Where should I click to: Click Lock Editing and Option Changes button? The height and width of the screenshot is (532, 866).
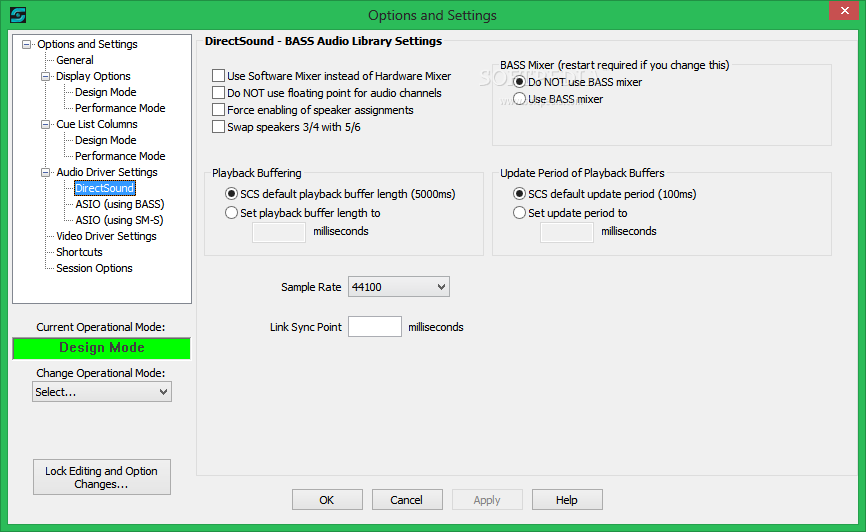pyautogui.click(x=102, y=477)
